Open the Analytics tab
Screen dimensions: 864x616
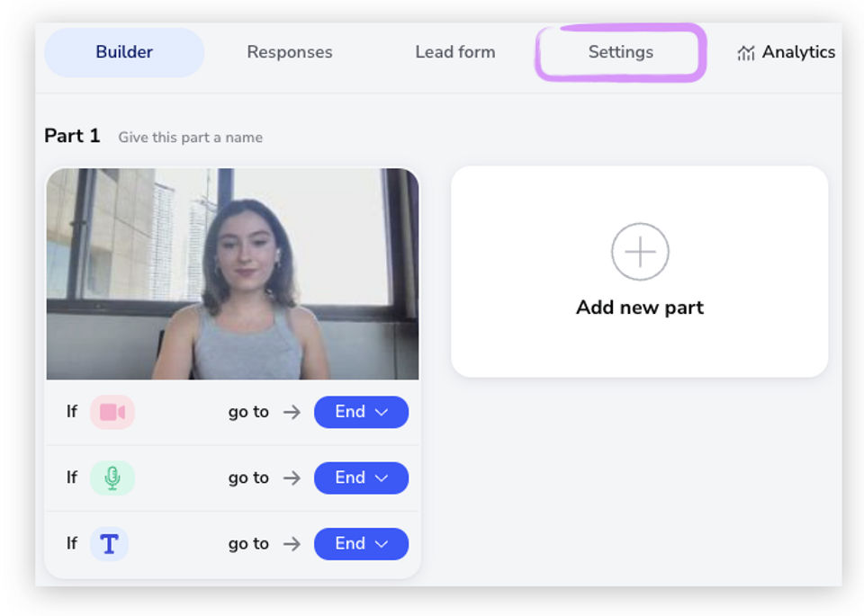click(787, 52)
